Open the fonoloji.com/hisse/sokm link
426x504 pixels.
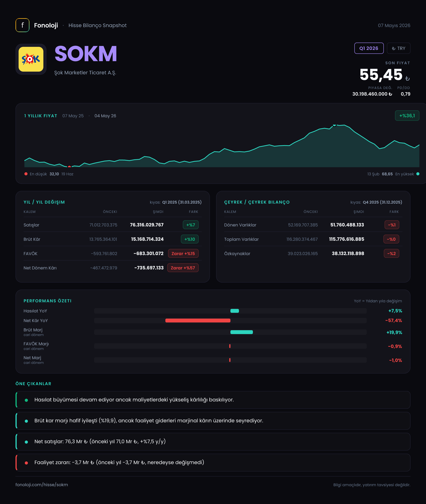coord(42,484)
